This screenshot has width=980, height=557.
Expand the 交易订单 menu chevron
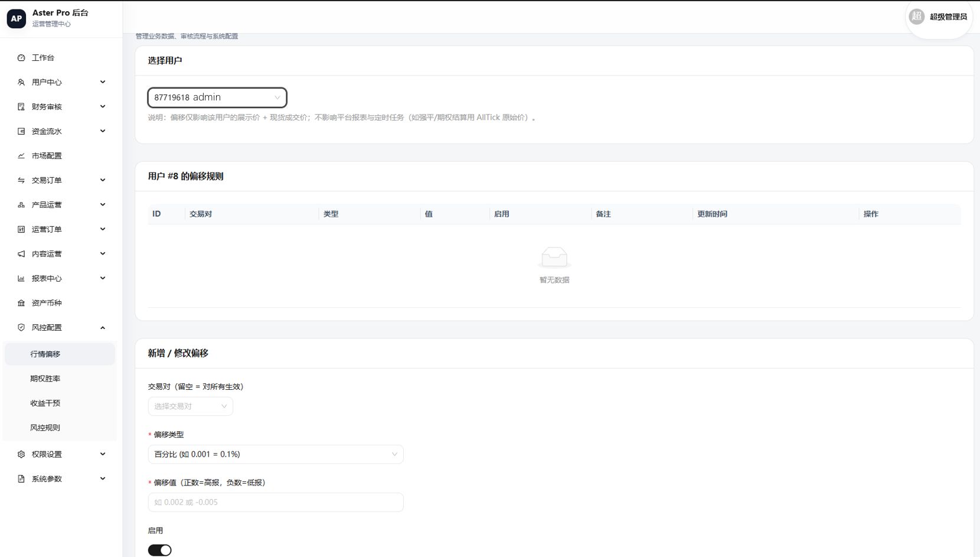pyautogui.click(x=103, y=180)
